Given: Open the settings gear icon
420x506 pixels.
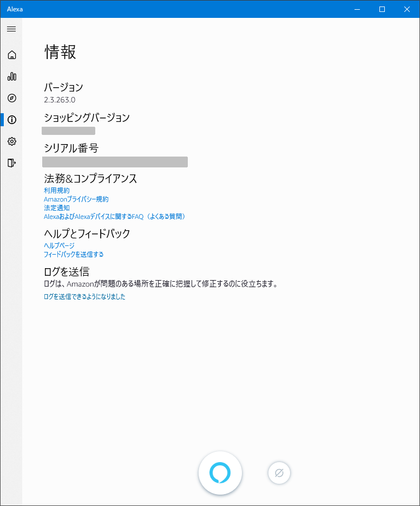Looking at the screenshot, I should [x=12, y=141].
